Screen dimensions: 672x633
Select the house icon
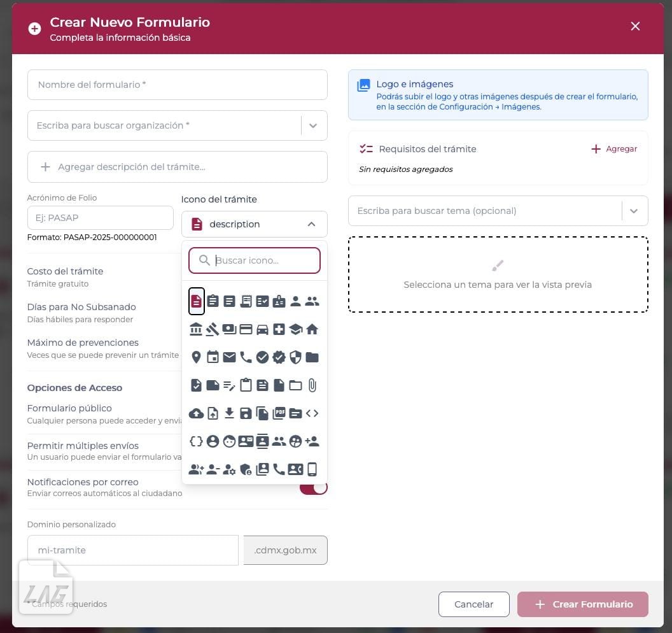(312, 329)
